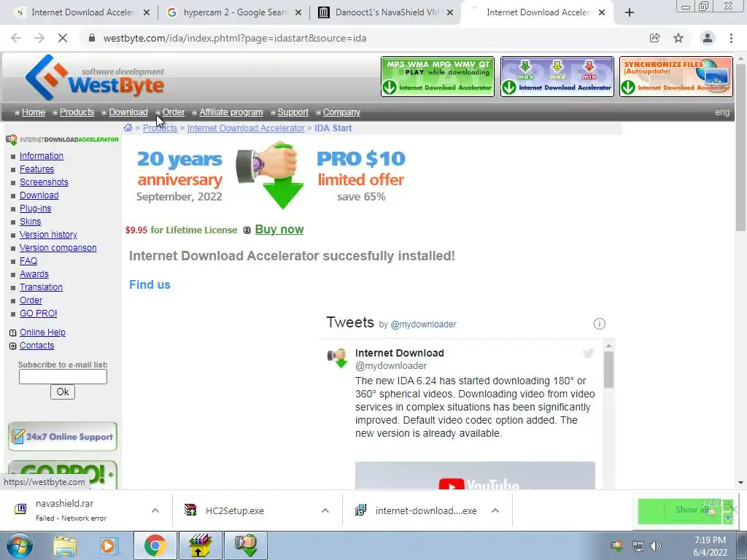Click the 24x7 Online Support banner
Image resolution: width=747 pixels, height=560 pixels.
(63, 436)
